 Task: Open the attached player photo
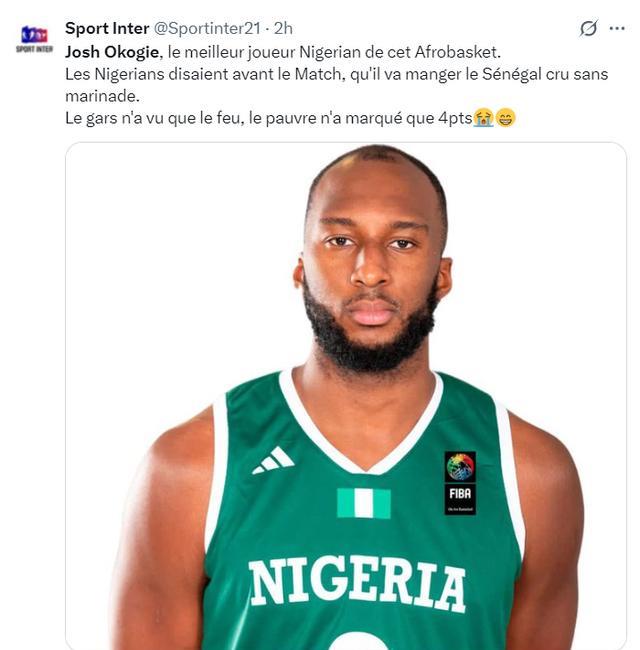(x=346, y=396)
